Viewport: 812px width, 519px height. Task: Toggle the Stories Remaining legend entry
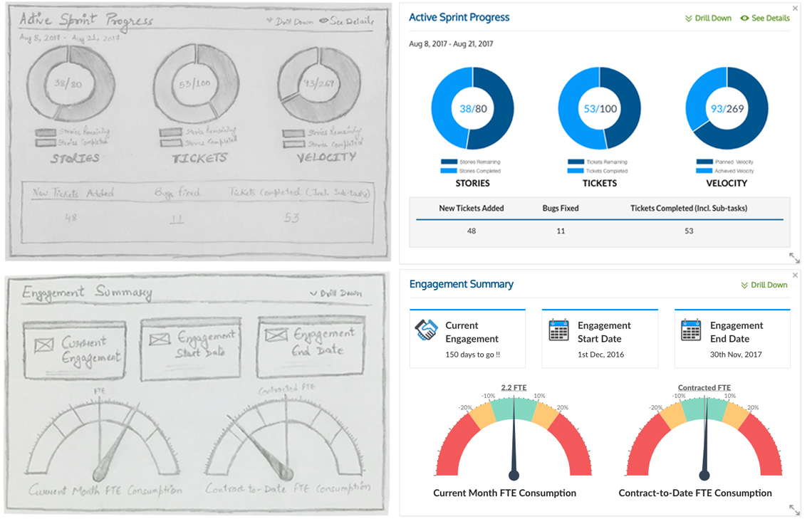click(x=471, y=159)
